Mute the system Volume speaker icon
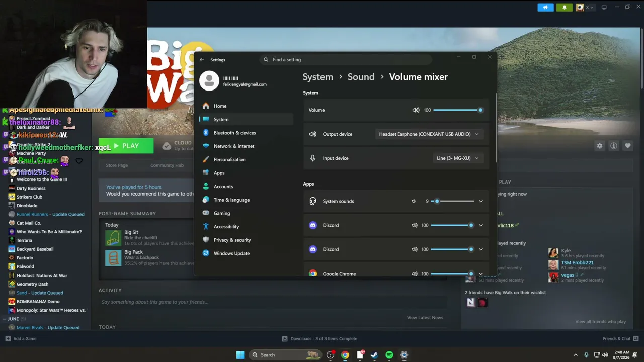The image size is (644, 362). pos(416,110)
